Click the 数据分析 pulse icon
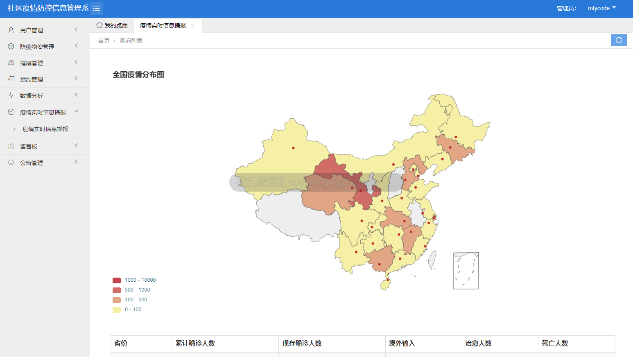This screenshot has height=364, width=633. (x=11, y=95)
